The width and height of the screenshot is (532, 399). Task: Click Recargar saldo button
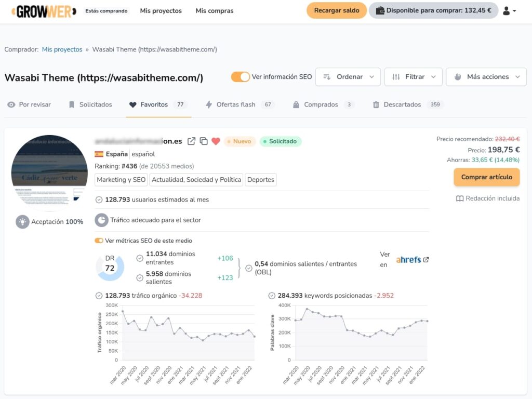pyautogui.click(x=337, y=10)
